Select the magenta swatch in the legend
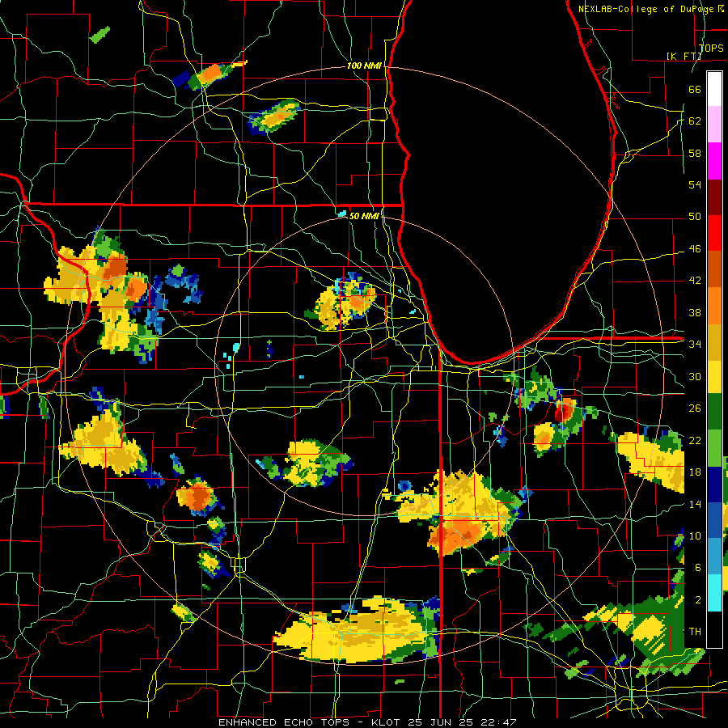The width and height of the screenshot is (728, 728). pos(714,161)
